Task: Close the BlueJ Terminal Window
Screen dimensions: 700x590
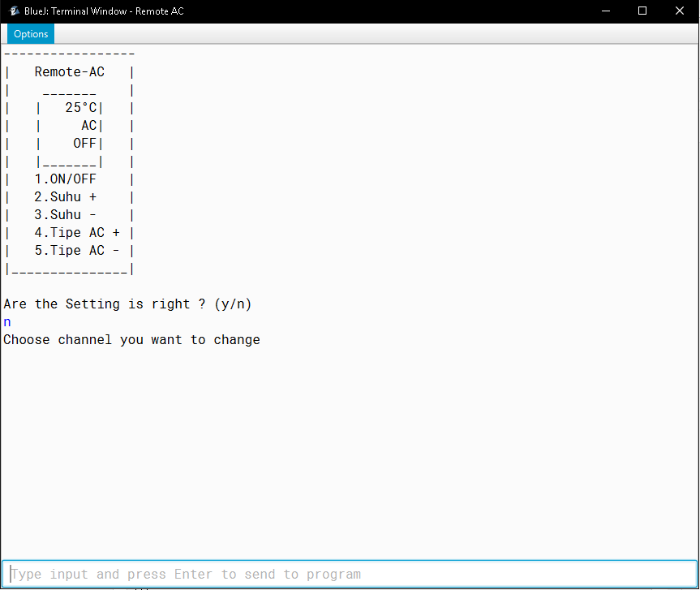Action: point(680,11)
